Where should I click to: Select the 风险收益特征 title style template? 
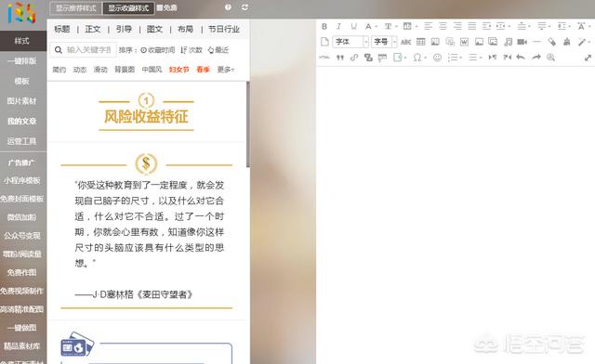(146, 112)
